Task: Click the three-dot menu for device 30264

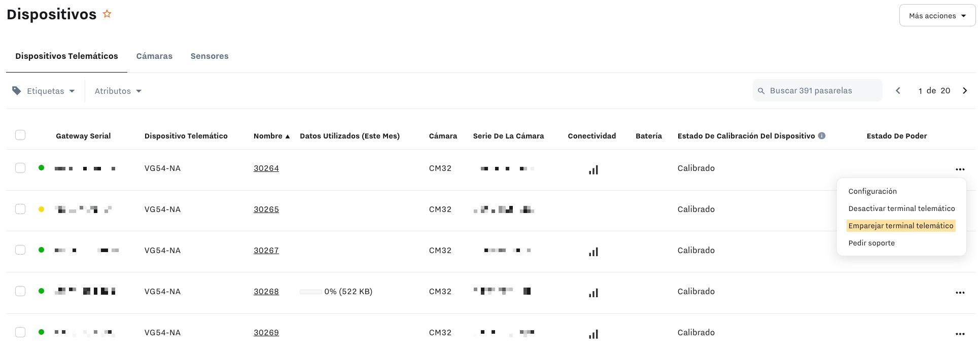Action: (960, 169)
